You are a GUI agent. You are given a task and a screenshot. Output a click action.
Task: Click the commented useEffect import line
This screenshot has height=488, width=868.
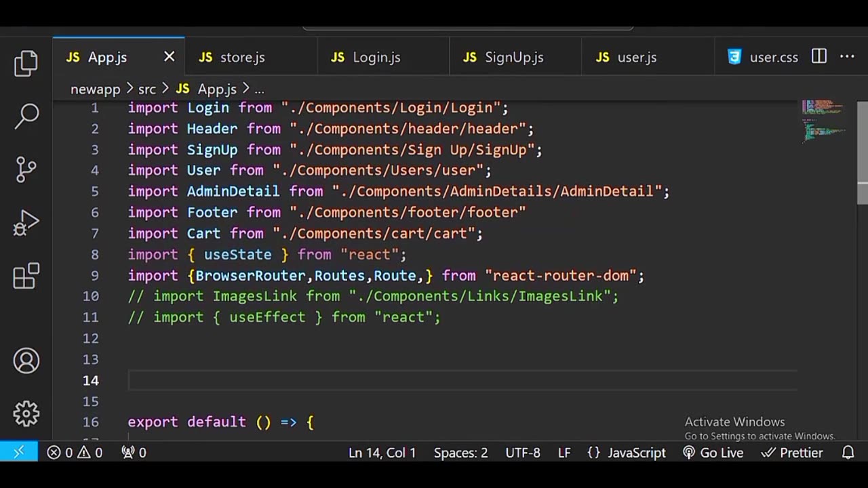pos(284,317)
